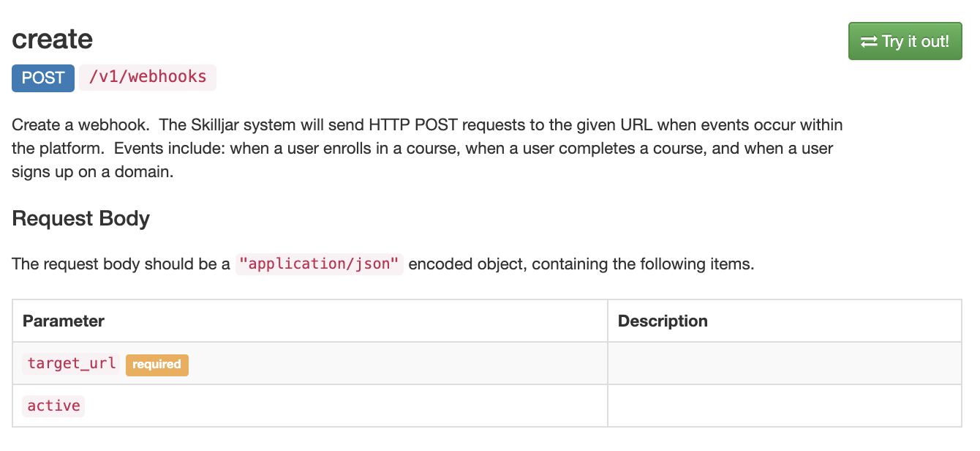980x451 pixels.
Task: Click the target_url parameter name
Action: click(71, 364)
